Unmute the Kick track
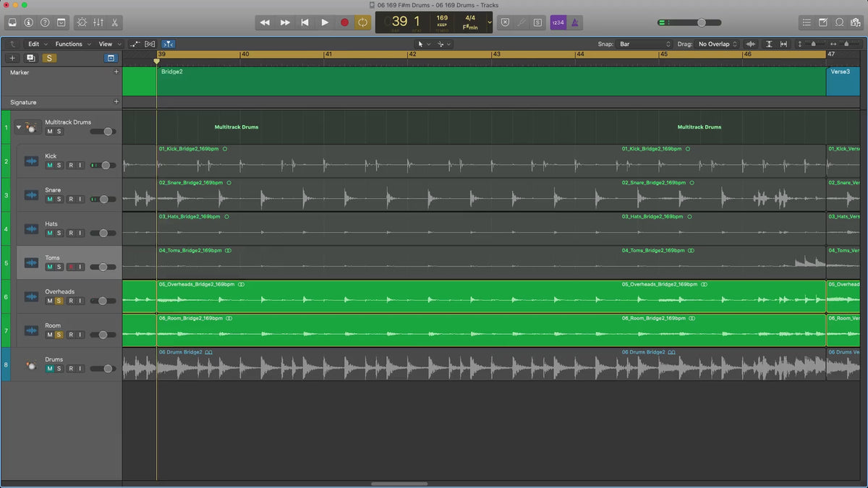This screenshot has width=868, height=488. (x=50, y=166)
